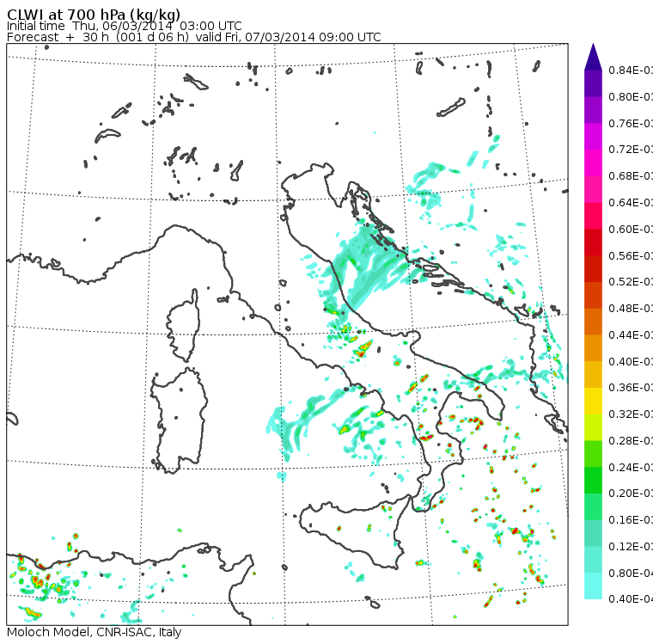Image resolution: width=653 pixels, height=644 pixels.
Task: Click the 0.20E colorbar label
Action: [631, 494]
